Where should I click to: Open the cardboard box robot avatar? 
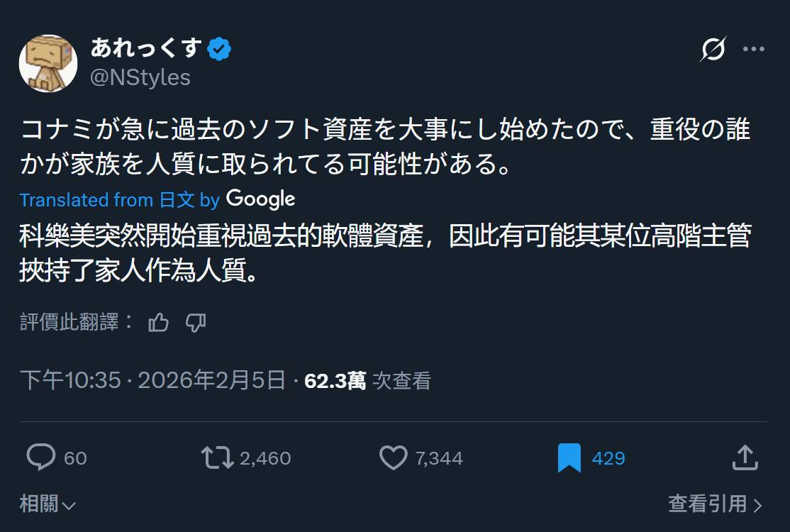(48, 63)
